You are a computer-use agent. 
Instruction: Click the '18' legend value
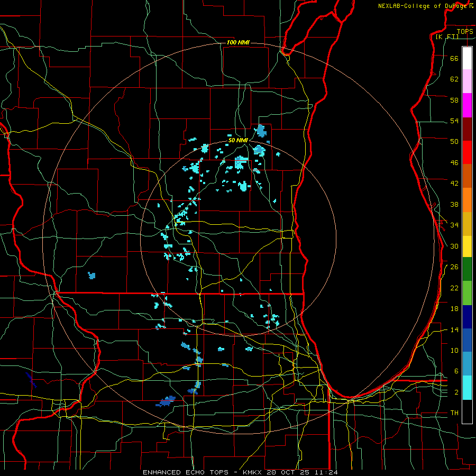pyautogui.click(x=454, y=309)
